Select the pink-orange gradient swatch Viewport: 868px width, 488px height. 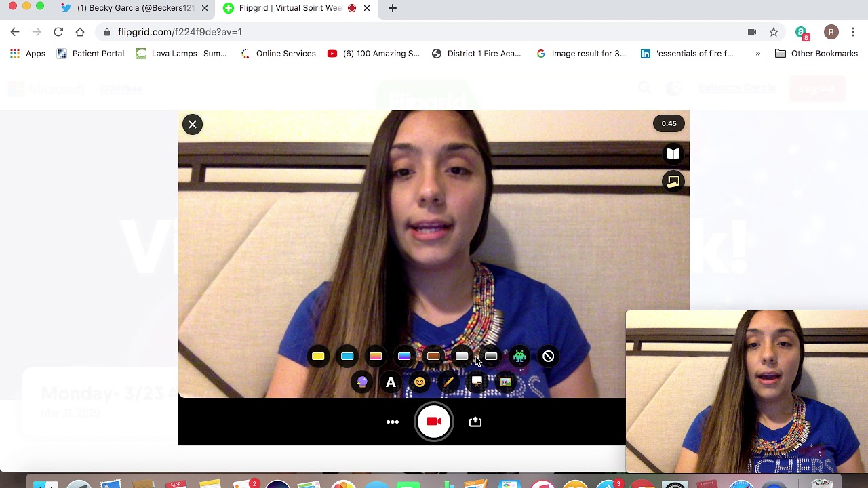click(376, 357)
